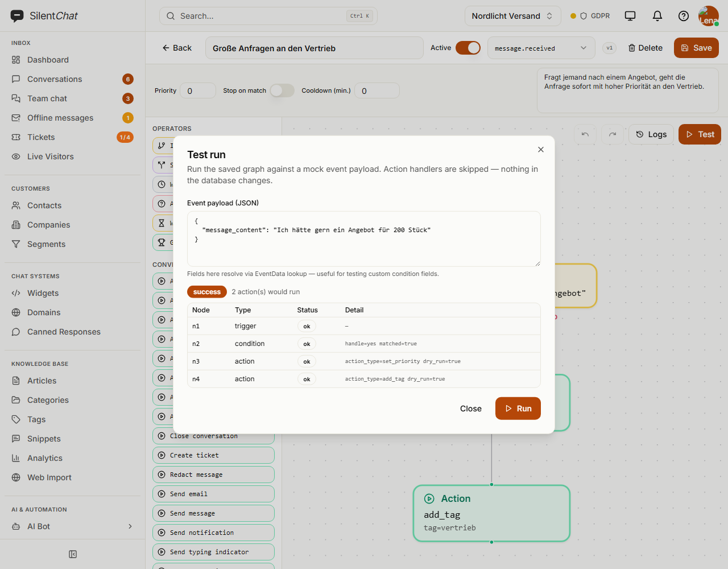The image size is (728, 569).
Task: Click the help question mark icon
Action: point(684,16)
